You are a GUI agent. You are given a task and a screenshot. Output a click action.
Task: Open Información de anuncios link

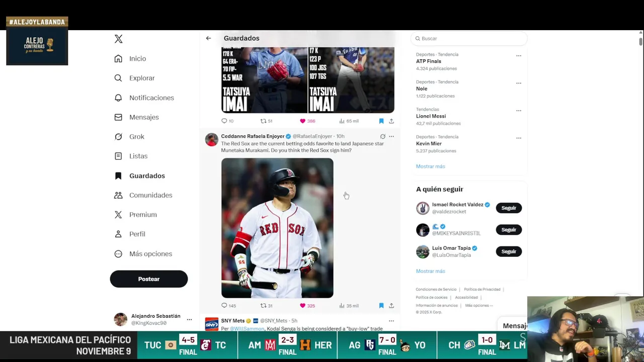tap(437, 306)
